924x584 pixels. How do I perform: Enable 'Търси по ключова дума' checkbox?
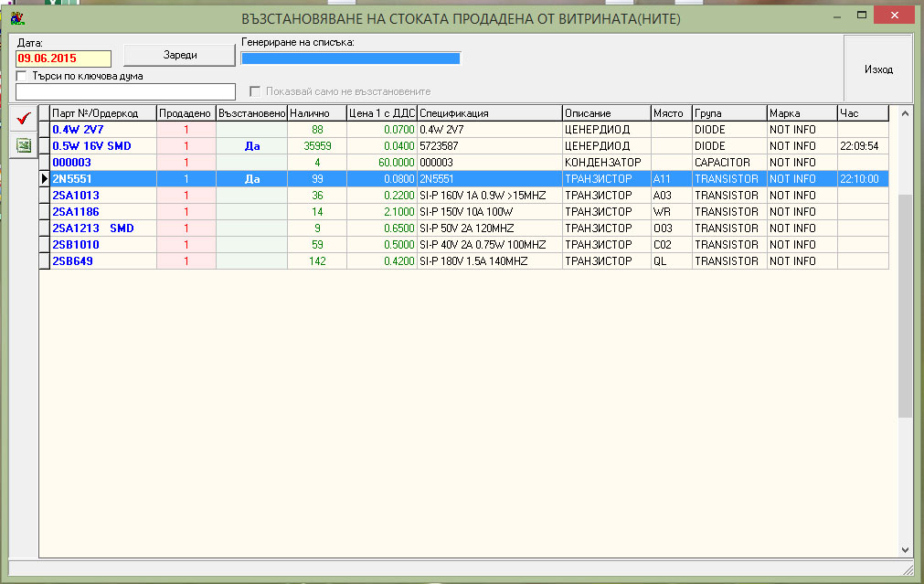(22, 77)
